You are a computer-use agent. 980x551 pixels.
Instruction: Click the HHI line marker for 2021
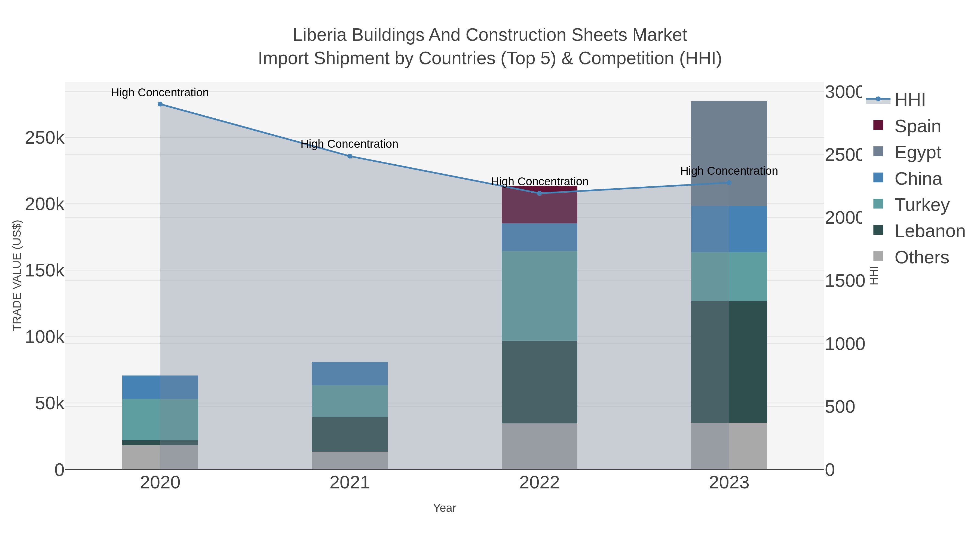pyautogui.click(x=350, y=156)
